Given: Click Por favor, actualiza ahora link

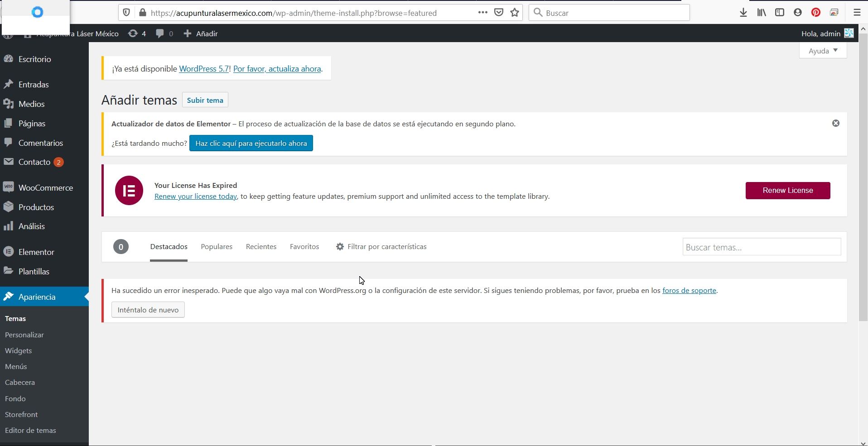Looking at the screenshot, I should pos(277,69).
